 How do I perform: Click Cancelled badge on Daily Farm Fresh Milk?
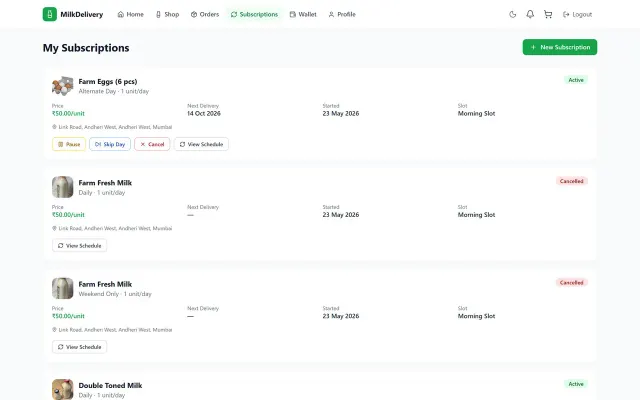tap(571, 181)
